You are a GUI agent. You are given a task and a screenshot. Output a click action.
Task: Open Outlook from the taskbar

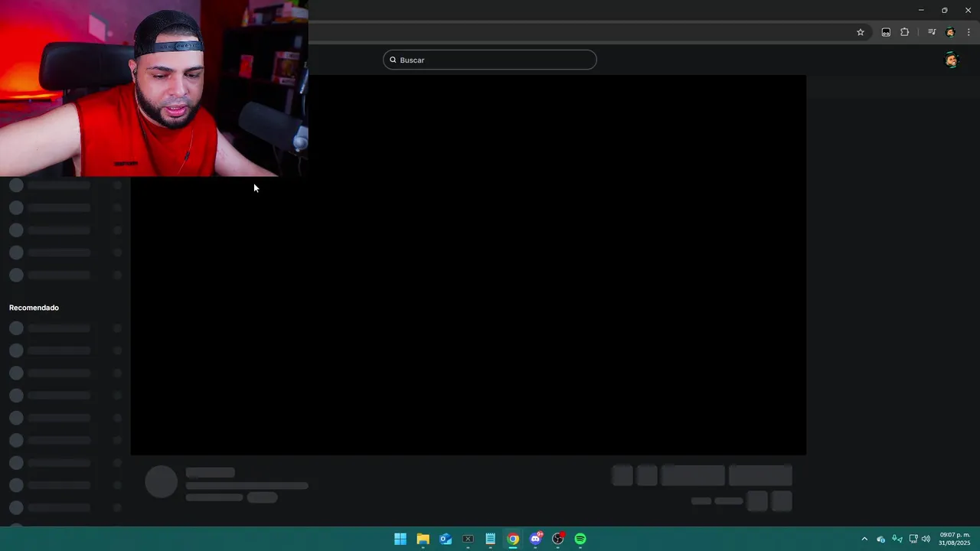coord(446,539)
